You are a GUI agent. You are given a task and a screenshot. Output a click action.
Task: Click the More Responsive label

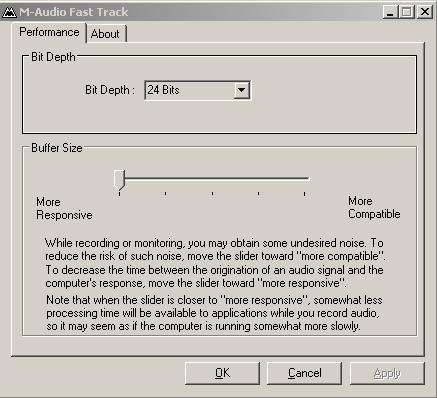tap(64, 208)
